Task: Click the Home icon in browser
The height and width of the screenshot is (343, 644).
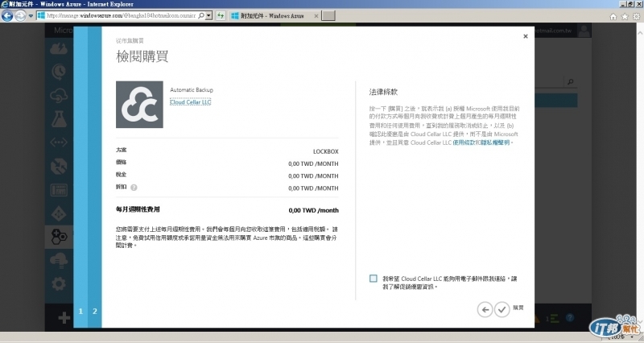Action: 613,16
